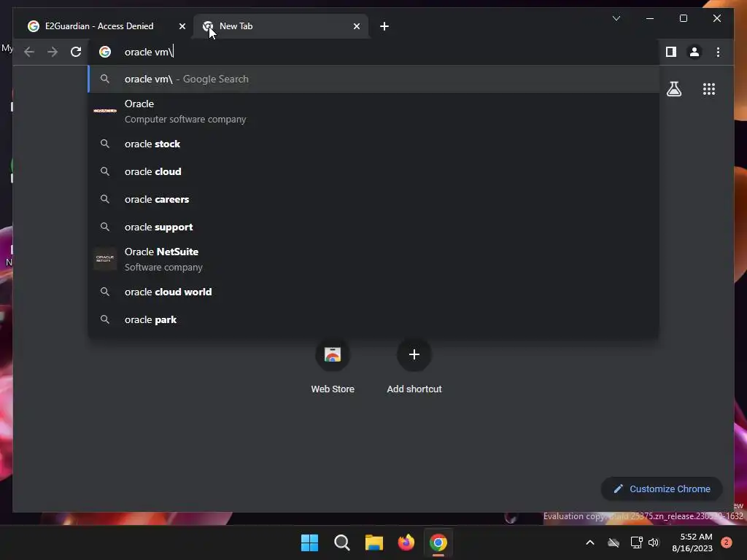
Task: Open Customize Chrome
Action: tap(662, 489)
